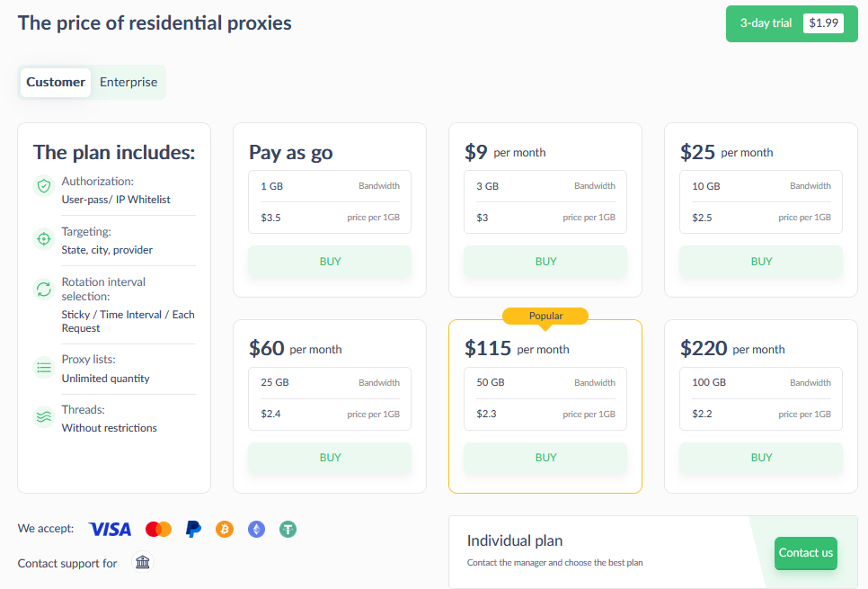Click the Rotation interval arrows icon
Image resolution: width=868 pixels, height=589 pixels.
(x=44, y=289)
